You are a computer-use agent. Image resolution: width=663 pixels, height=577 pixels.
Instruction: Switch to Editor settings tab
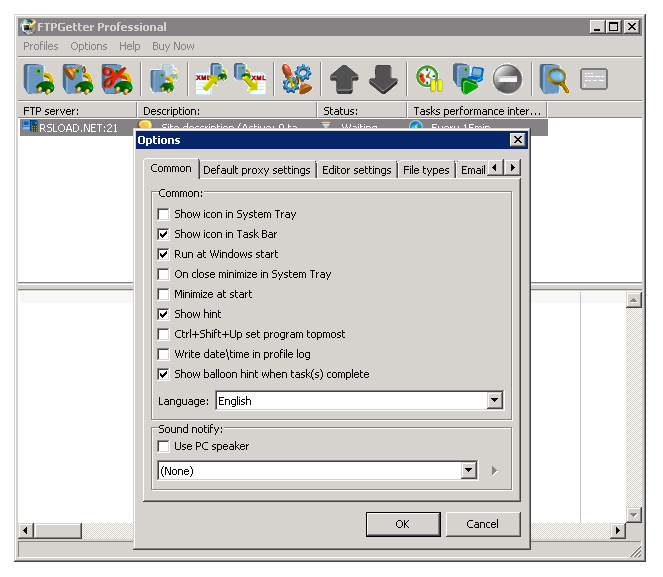(x=356, y=170)
